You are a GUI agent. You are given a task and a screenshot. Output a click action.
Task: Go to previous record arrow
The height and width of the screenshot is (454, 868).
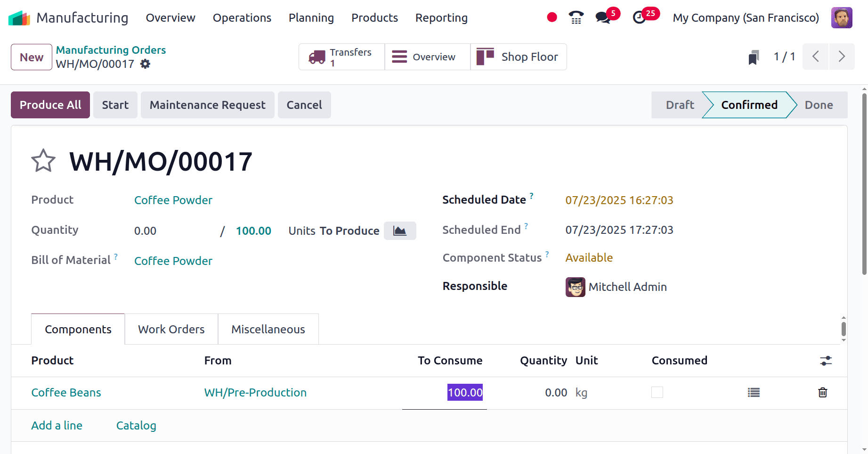tap(815, 57)
